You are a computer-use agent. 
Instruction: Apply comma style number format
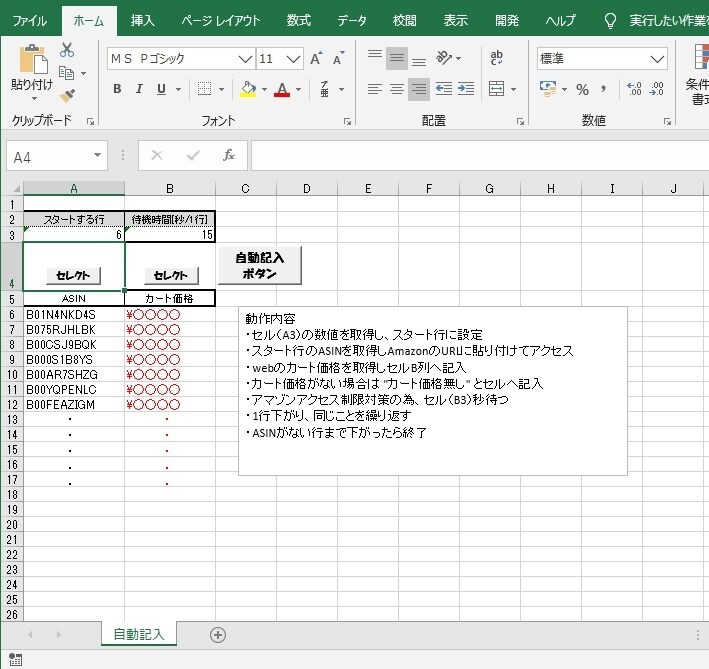point(603,90)
